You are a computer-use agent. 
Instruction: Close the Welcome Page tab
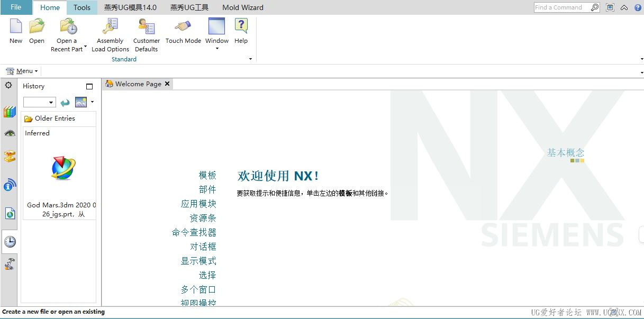click(x=167, y=84)
